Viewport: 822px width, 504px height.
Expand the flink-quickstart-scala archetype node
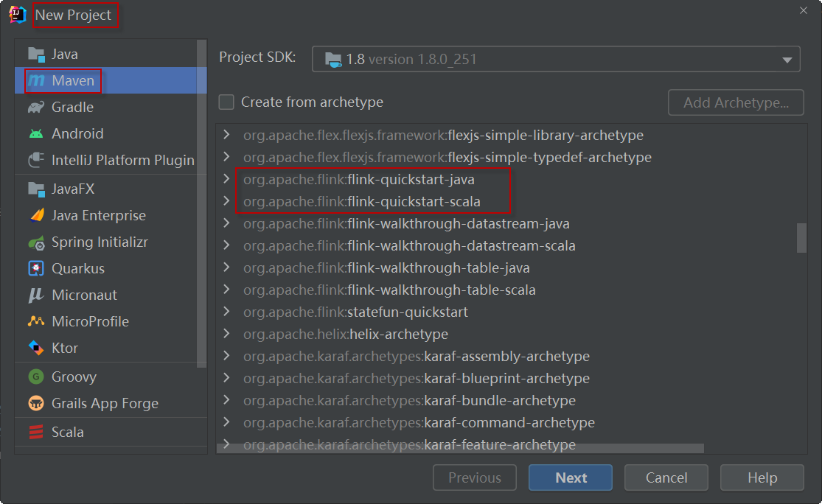226,202
